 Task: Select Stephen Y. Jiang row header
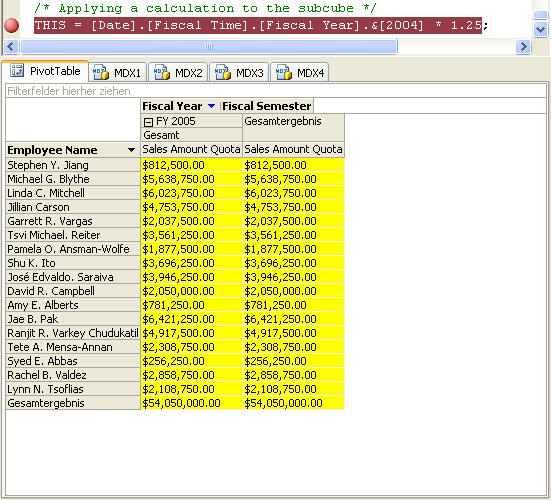pyautogui.click(x=73, y=165)
